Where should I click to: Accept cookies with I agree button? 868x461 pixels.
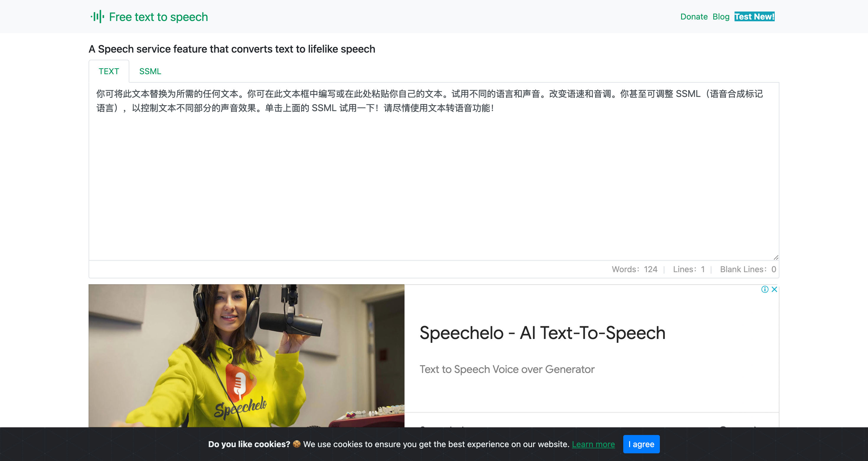[641, 444]
